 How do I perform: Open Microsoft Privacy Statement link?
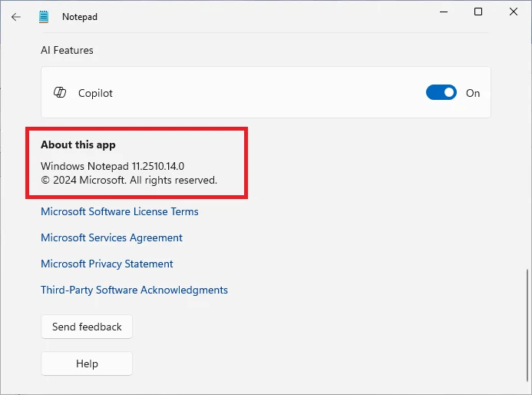pos(107,264)
